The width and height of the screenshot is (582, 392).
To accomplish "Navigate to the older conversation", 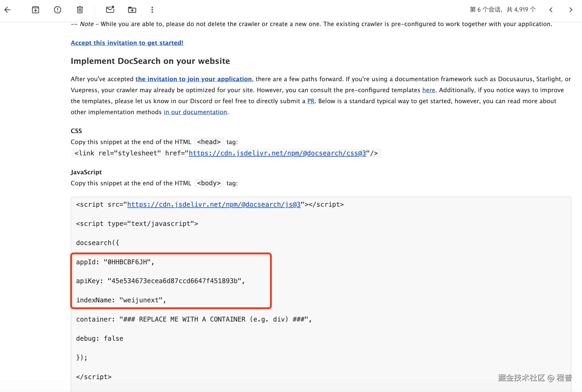I will 571,10.
